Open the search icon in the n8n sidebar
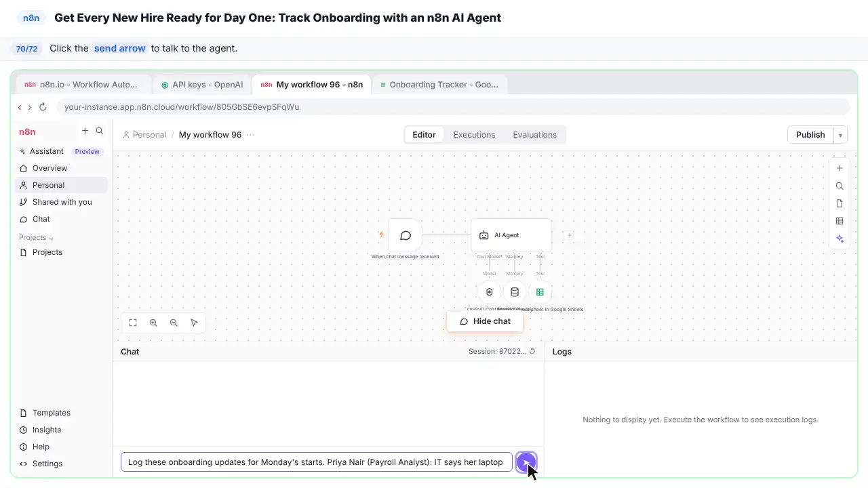 (x=100, y=131)
